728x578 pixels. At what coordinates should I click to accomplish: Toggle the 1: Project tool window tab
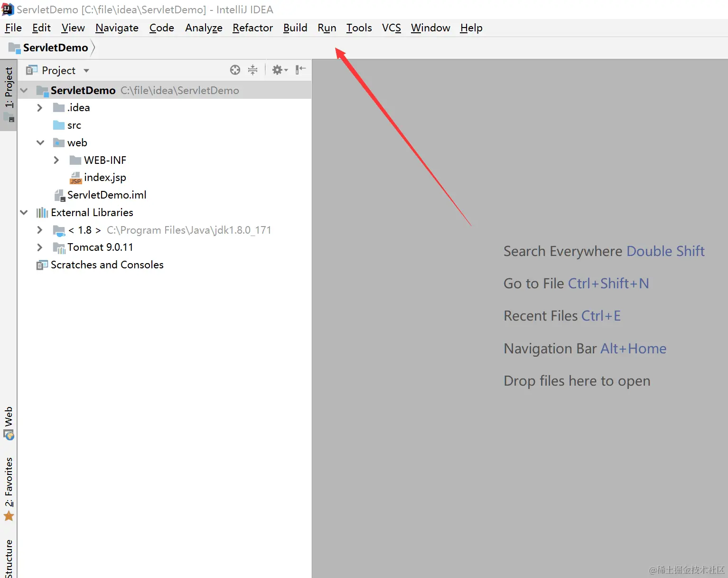[9, 95]
